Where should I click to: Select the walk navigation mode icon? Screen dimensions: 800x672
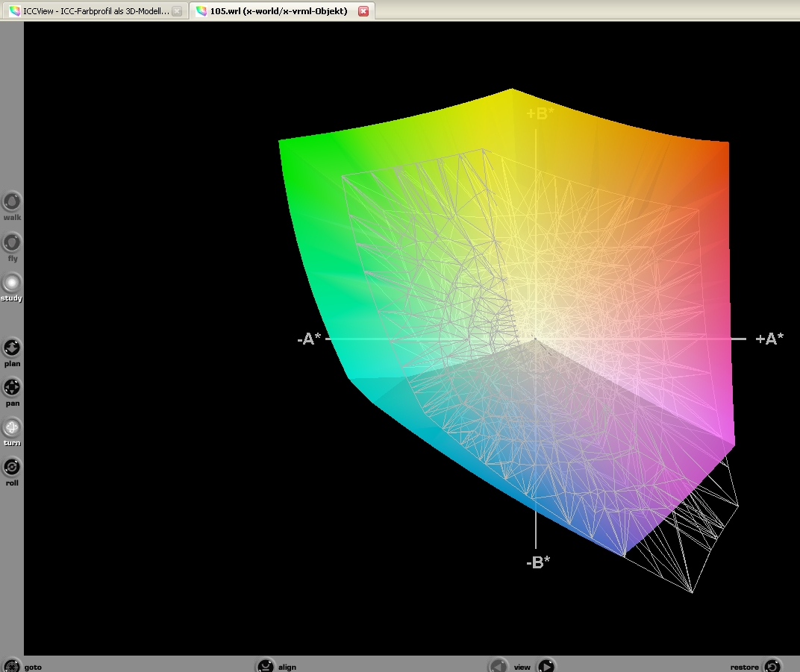click(12, 201)
